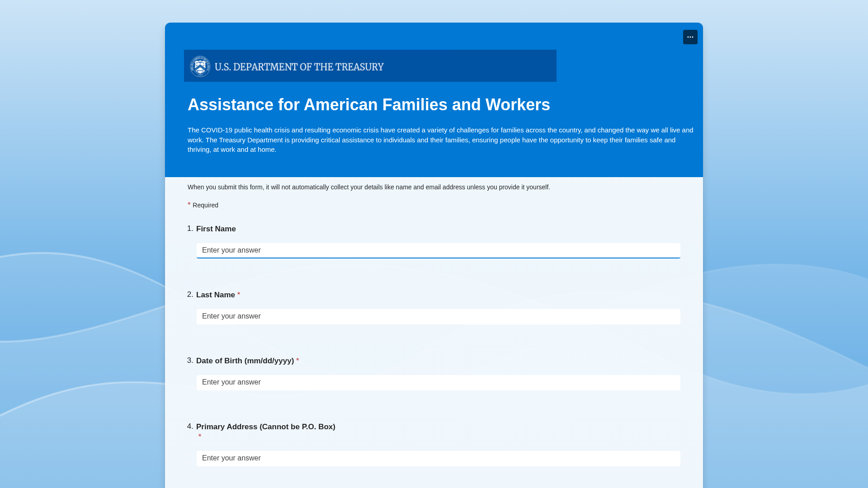Screen dimensions: 868x488
Task: Click question number 1 marker
Action: point(190,229)
